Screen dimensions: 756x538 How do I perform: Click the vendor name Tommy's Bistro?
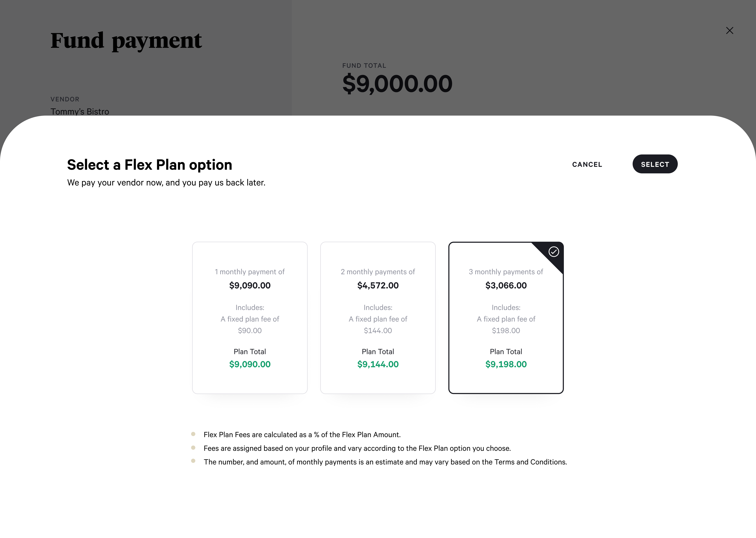pos(80,111)
